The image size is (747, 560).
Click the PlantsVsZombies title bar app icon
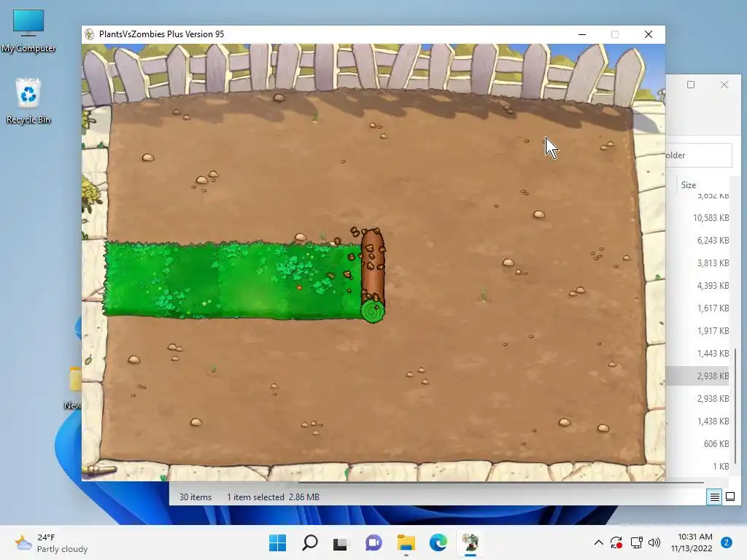click(x=89, y=34)
